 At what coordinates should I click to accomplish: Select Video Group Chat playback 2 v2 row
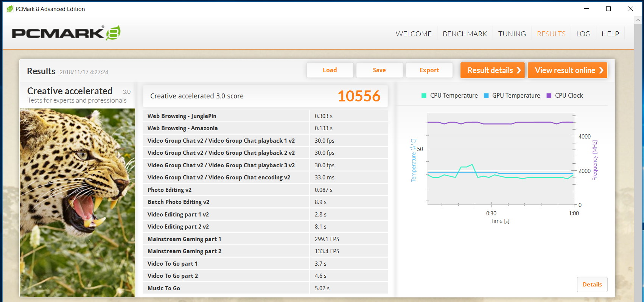point(265,153)
